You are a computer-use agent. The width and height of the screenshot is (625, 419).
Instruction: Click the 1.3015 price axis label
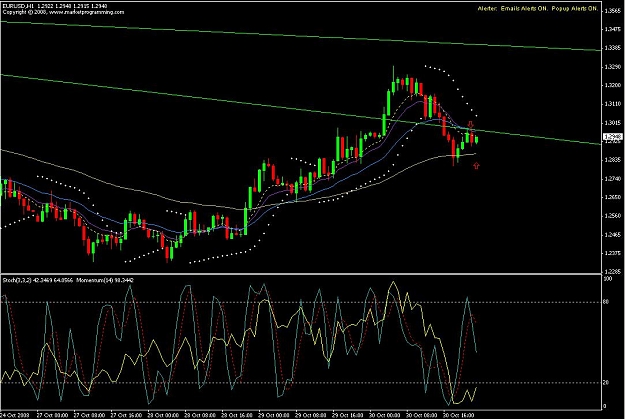(x=613, y=122)
